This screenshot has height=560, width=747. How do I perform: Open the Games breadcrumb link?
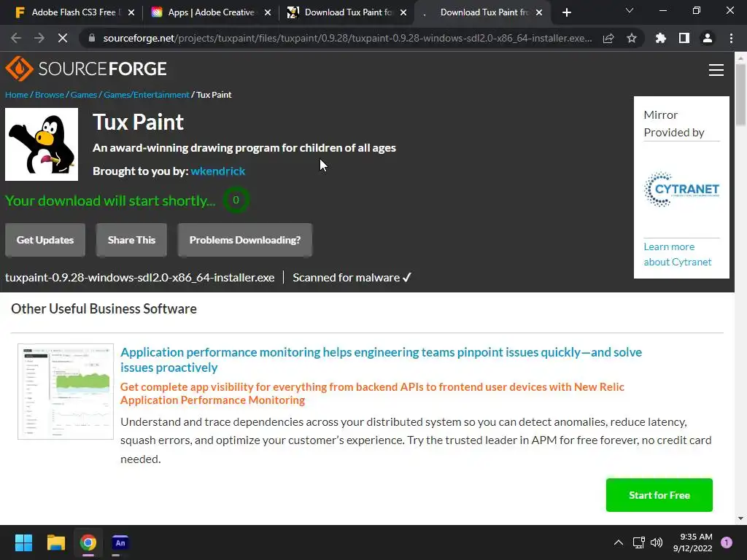[84, 95]
